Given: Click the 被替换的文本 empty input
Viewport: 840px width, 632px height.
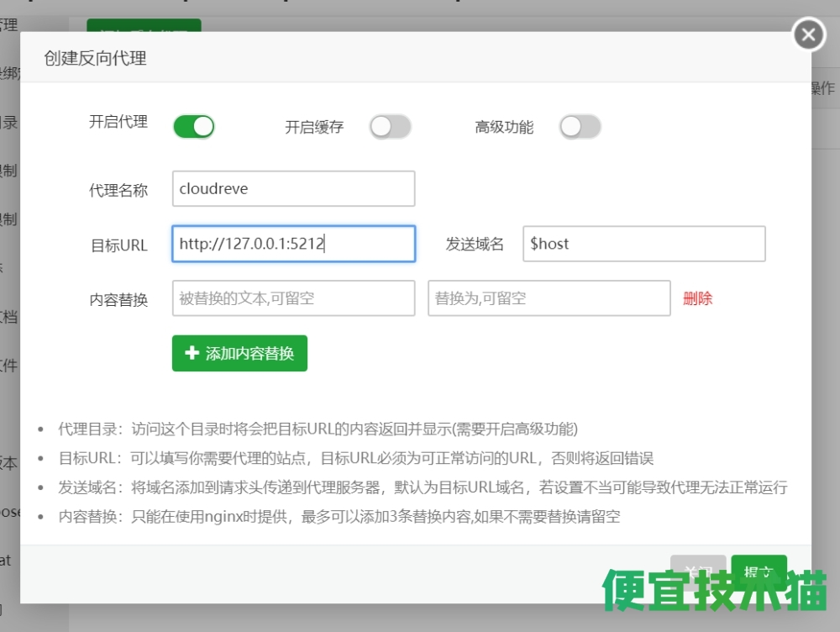Looking at the screenshot, I should (293, 298).
